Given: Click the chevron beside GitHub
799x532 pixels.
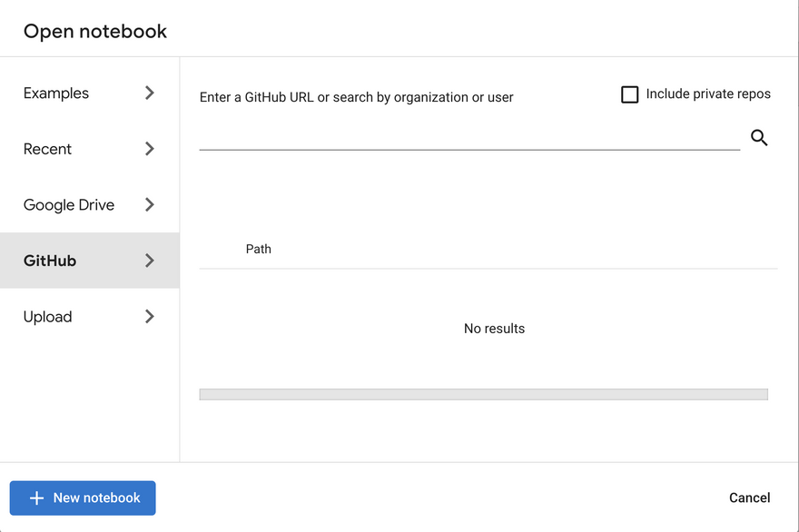Looking at the screenshot, I should pyautogui.click(x=149, y=261).
